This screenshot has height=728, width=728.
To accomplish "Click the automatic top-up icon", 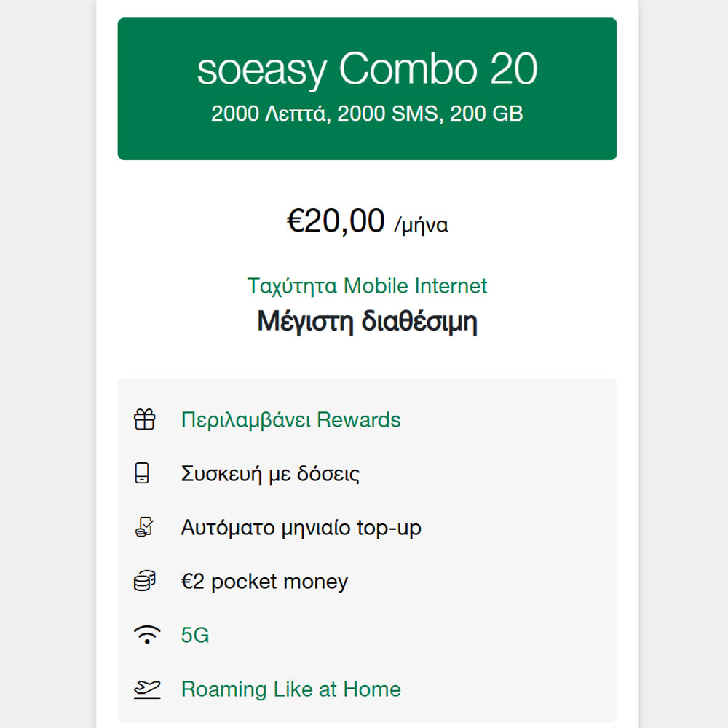I will (x=144, y=528).
